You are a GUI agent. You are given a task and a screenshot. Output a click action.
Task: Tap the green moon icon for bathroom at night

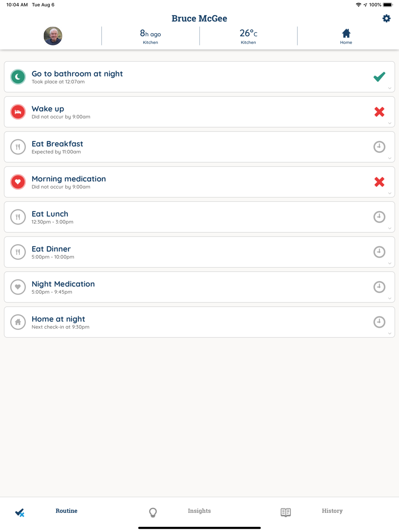18,77
